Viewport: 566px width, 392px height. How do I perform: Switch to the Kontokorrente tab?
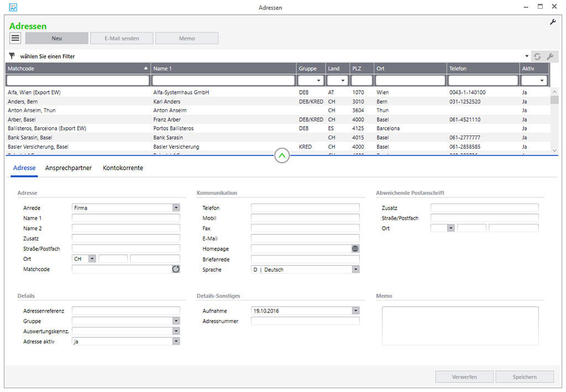click(123, 168)
